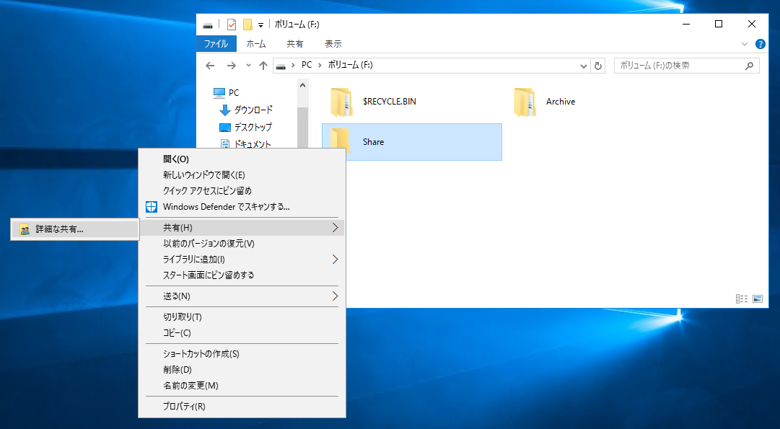Switch to the ホーム ribbon tab
The image size is (780, 429).
pyautogui.click(x=256, y=44)
